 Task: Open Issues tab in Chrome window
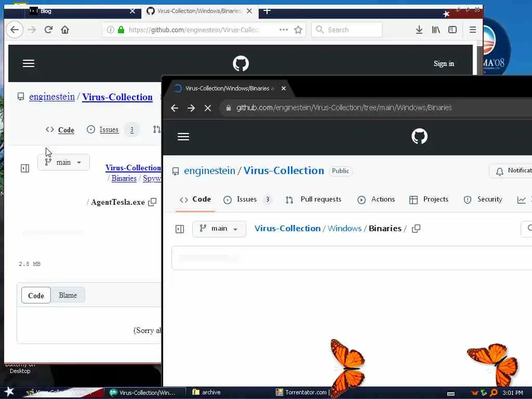click(247, 199)
